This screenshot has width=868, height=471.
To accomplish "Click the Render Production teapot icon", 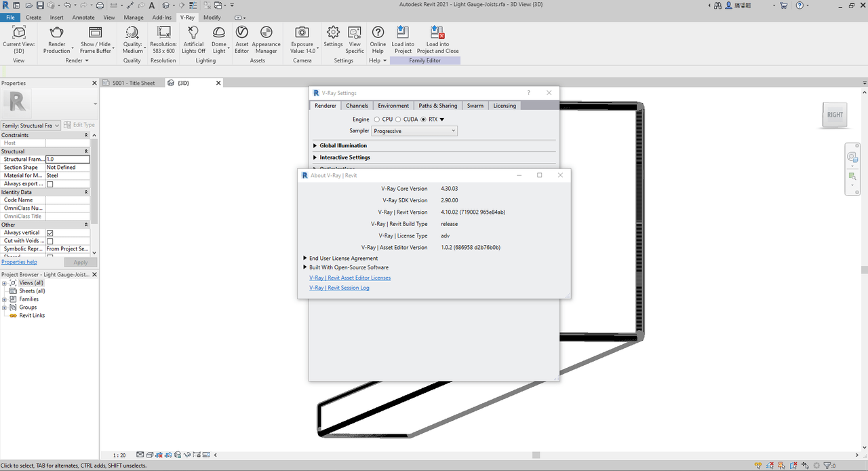I will click(57, 32).
